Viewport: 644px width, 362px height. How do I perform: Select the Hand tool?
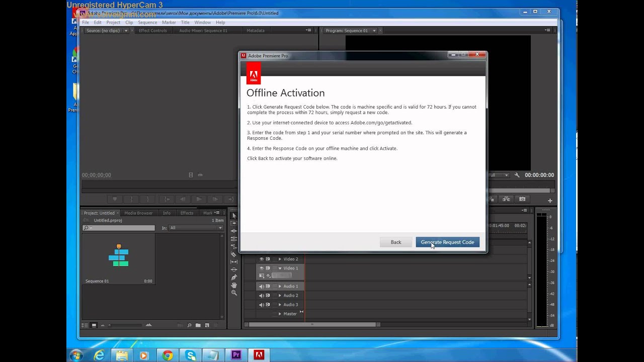click(234, 285)
